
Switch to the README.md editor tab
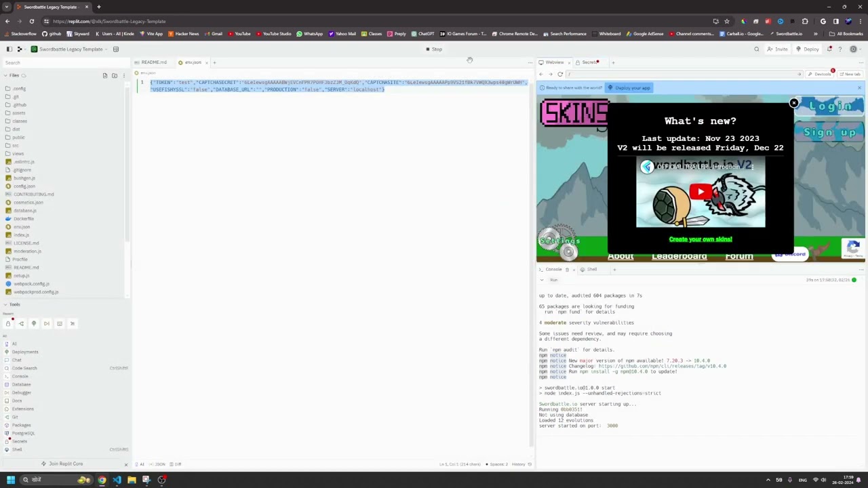(x=151, y=62)
